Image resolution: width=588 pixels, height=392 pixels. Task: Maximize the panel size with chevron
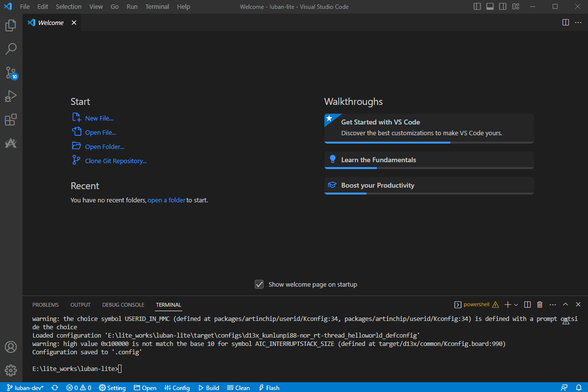pyautogui.click(x=565, y=304)
